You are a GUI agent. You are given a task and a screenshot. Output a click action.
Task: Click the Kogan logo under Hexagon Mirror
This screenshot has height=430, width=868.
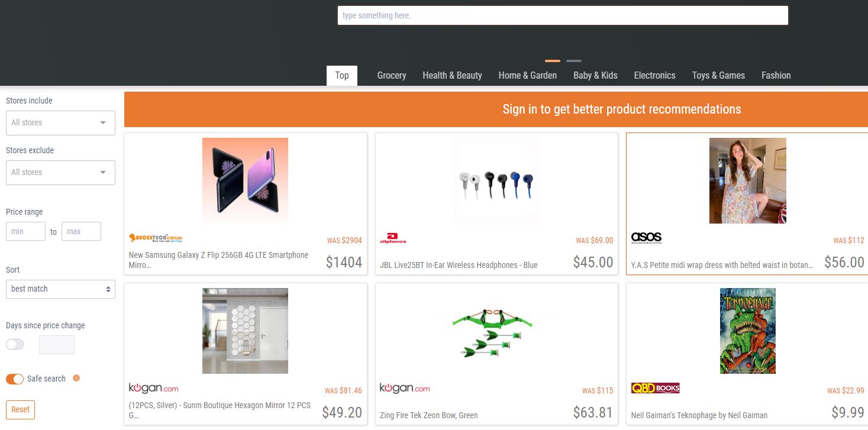point(153,388)
